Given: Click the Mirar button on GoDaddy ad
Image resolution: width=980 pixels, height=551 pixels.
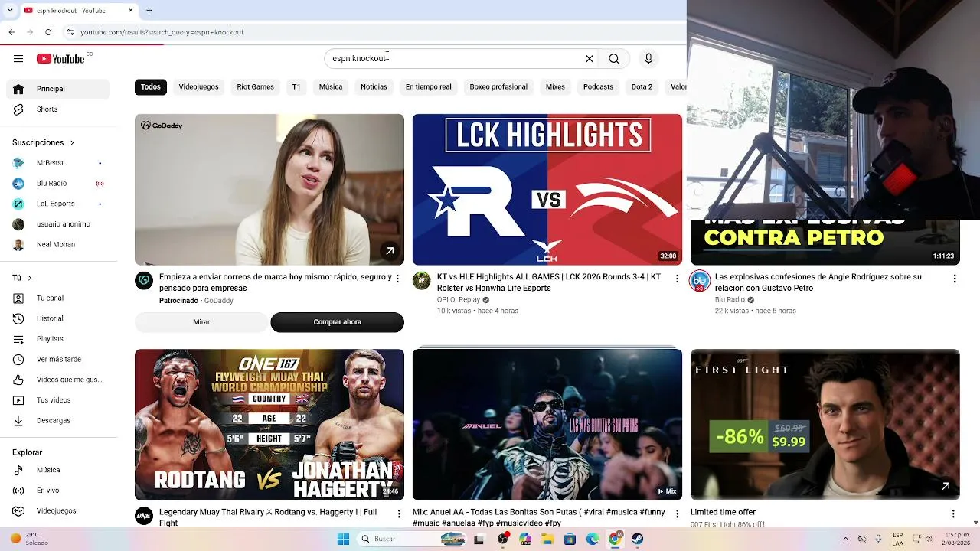Looking at the screenshot, I should [x=201, y=322].
